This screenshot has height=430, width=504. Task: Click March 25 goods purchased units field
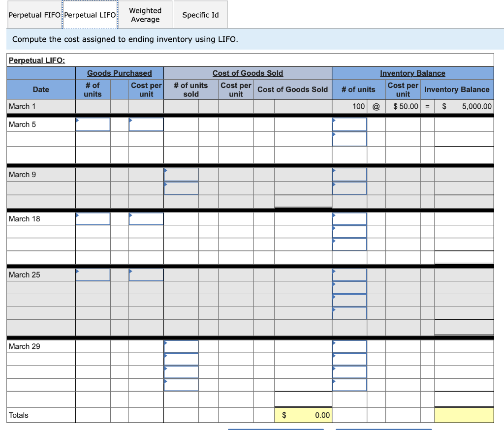pos(93,275)
